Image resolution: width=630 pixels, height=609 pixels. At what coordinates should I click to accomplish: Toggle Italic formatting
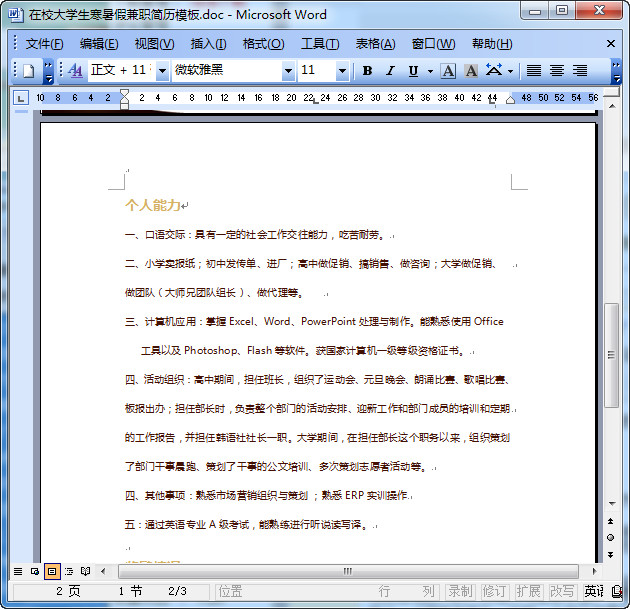(x=390, y=71)
